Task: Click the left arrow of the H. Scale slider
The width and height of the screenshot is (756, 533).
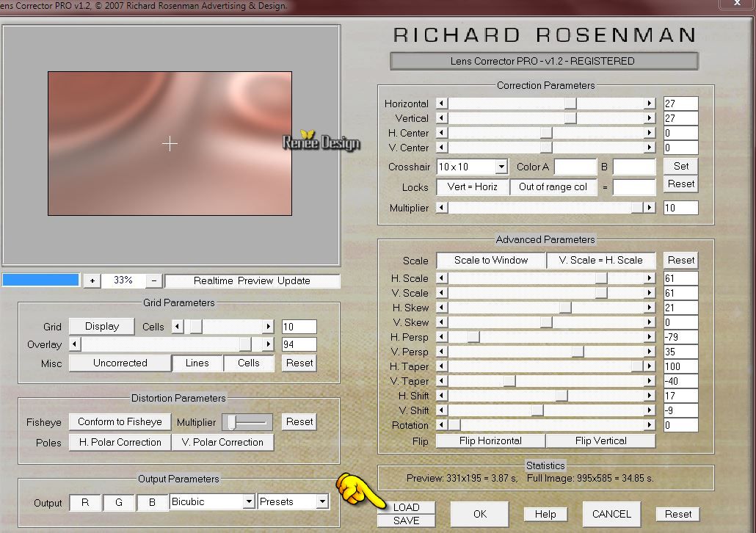Action: 442,278
